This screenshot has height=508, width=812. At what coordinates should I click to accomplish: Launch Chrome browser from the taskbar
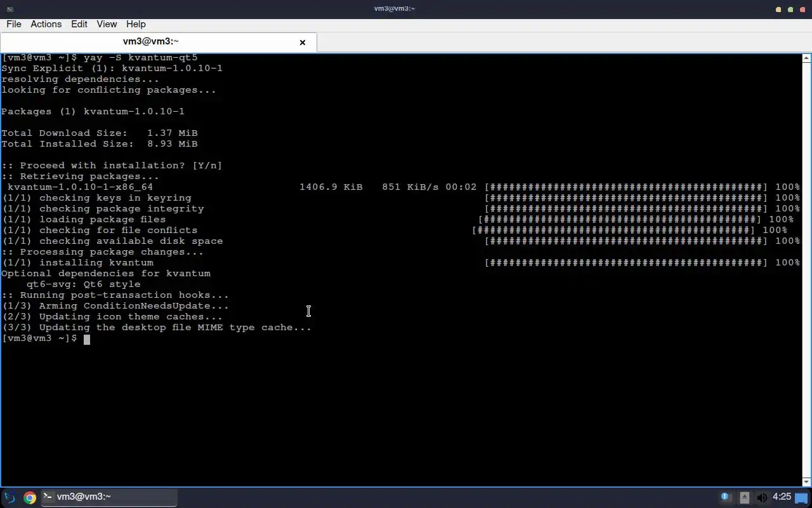[30, 497]
